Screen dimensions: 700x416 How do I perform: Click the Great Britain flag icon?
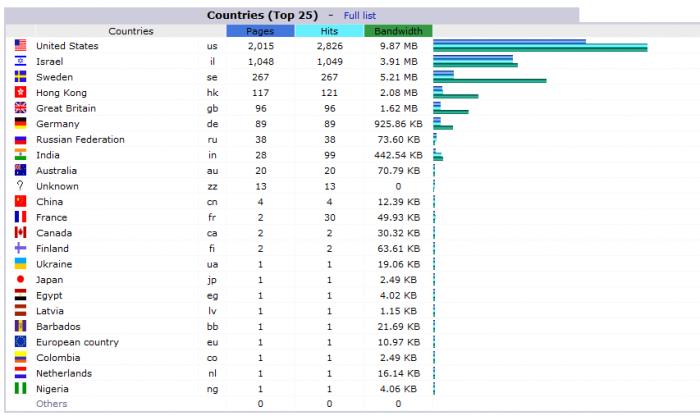(x=21, y=108)
